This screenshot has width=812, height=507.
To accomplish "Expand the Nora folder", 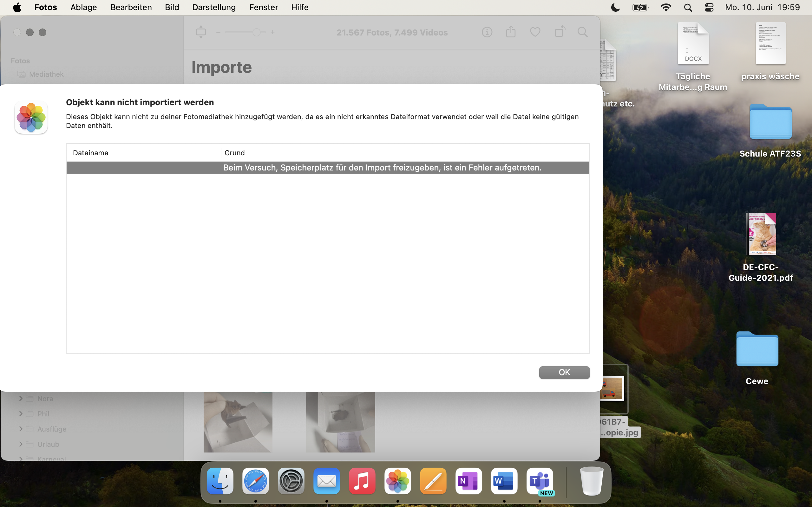I will coord(21,398).
